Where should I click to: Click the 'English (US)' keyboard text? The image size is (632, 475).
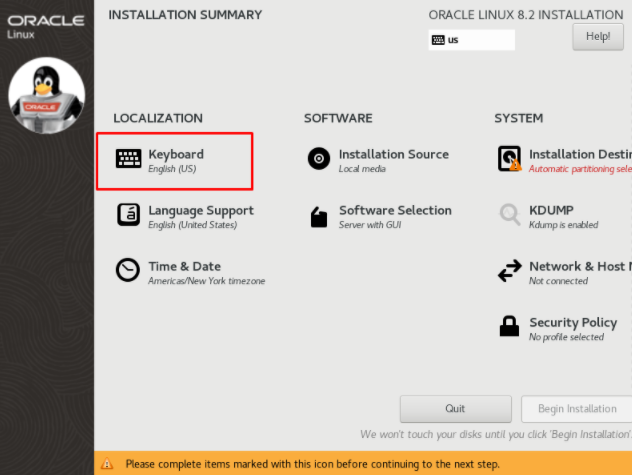pyautogui.click(x=172, y=169)
